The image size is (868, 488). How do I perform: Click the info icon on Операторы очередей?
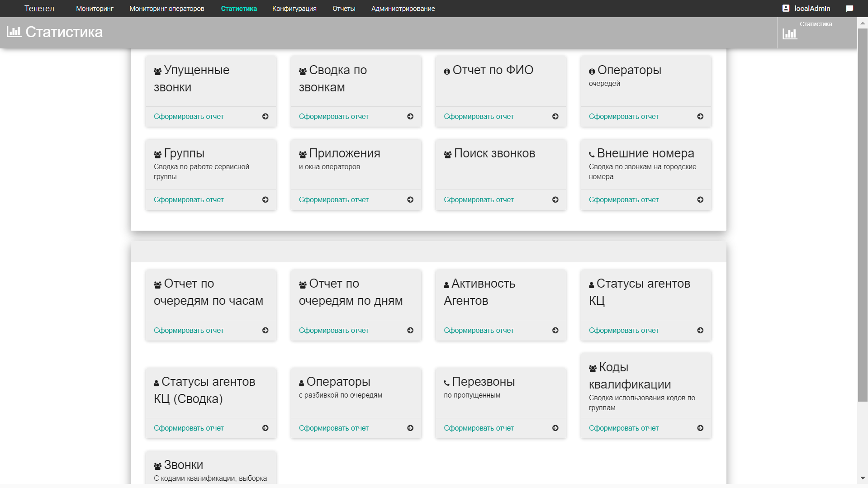pyautogui.click(x=592, y=71)
